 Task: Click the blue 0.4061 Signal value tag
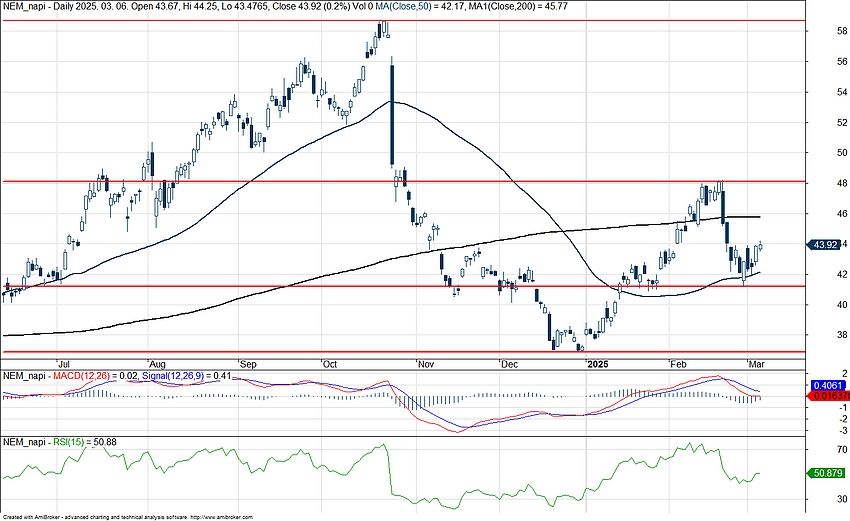coord(829,385)
